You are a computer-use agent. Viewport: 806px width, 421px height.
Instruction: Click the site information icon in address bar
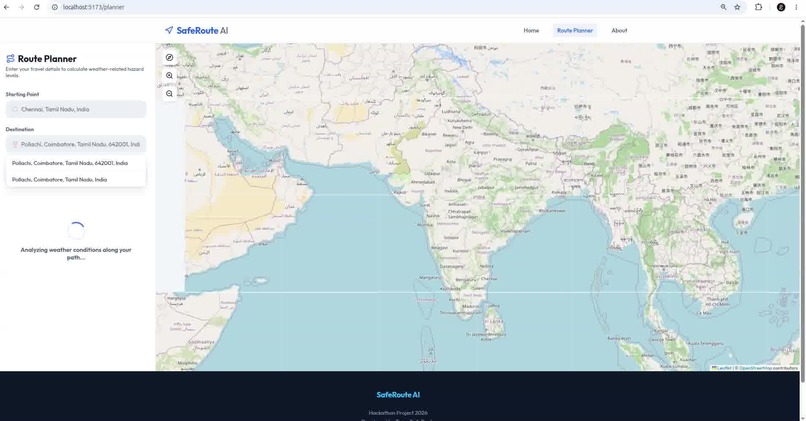pyautogui.click(x=54, y=7)
